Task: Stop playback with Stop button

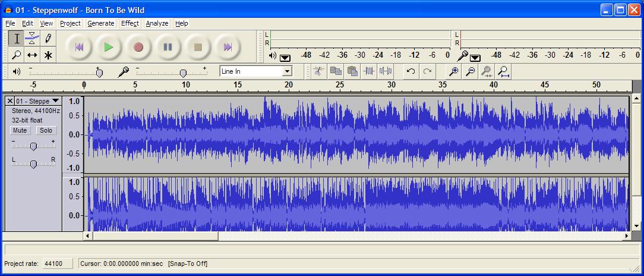Action: [x=198, y=47]
